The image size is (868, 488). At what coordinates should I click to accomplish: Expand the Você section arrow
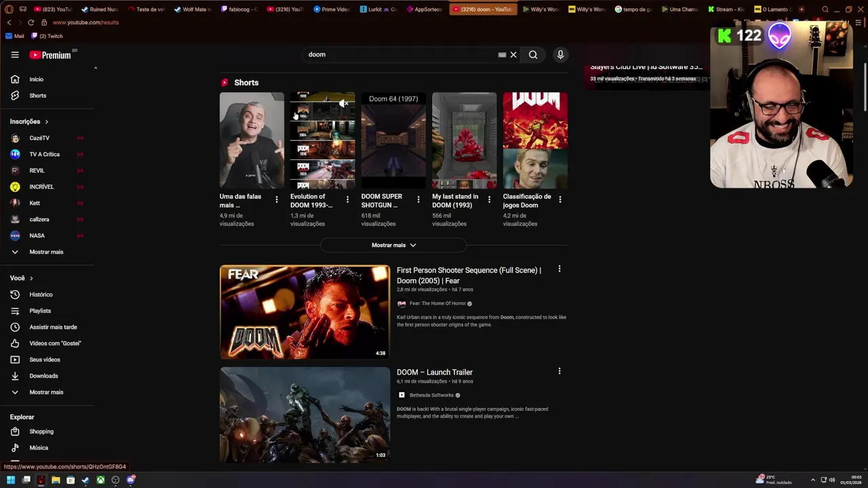coord(31,279)
